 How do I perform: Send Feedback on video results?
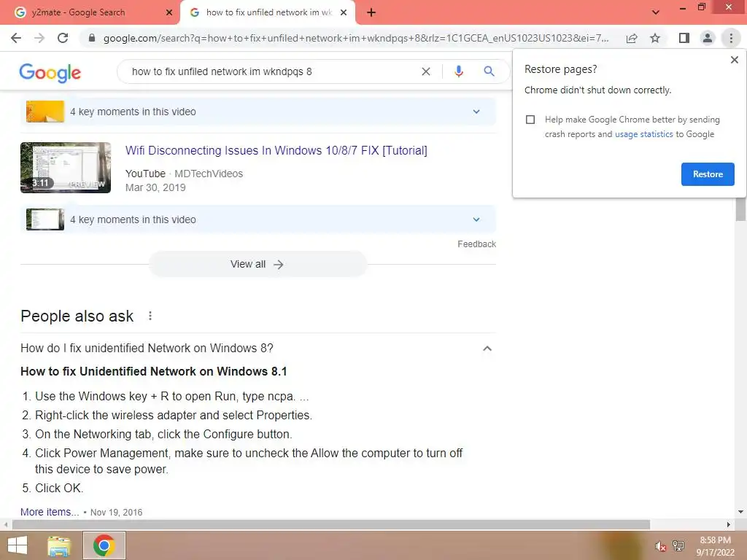coord(476,244)
